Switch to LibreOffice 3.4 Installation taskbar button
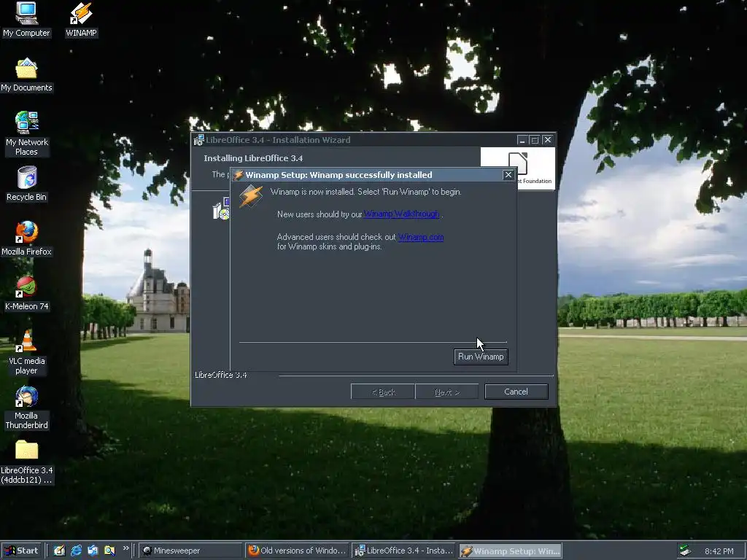 coord(404,551)
